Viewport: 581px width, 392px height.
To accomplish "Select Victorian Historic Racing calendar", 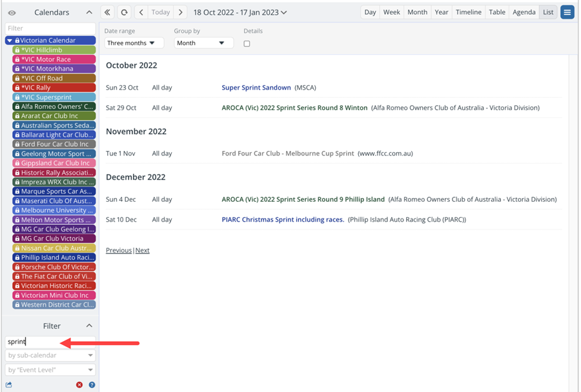I will [x=54, y=286].
